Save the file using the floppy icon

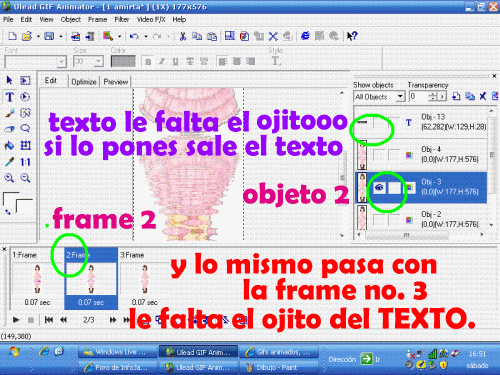[49, 36]
